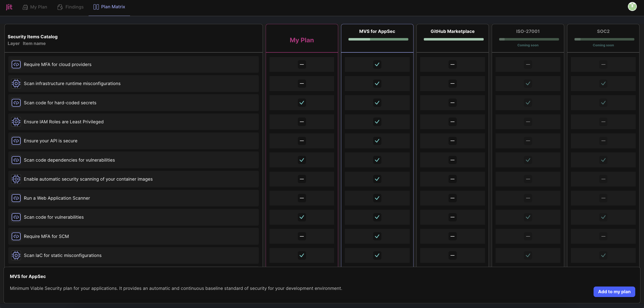Click the Jit logo icon
Image resolution: width=644 pixels, height=308 pixels.
pyautogui.click(x=9, y=7)
